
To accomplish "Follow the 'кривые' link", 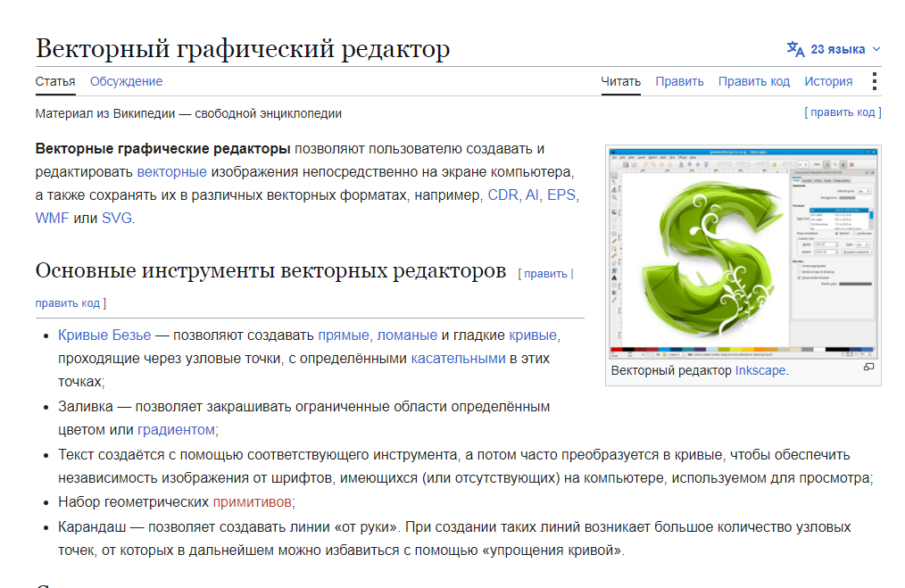I will tap(533, 335).
